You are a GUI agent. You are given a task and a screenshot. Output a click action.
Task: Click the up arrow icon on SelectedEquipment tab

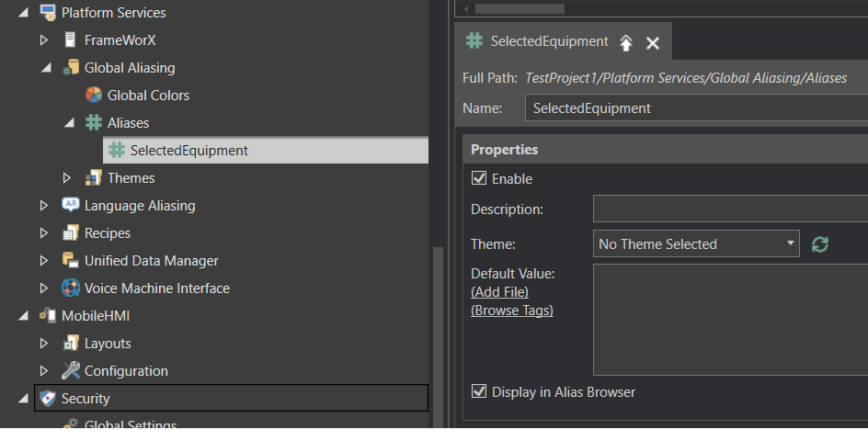(625, 42)
